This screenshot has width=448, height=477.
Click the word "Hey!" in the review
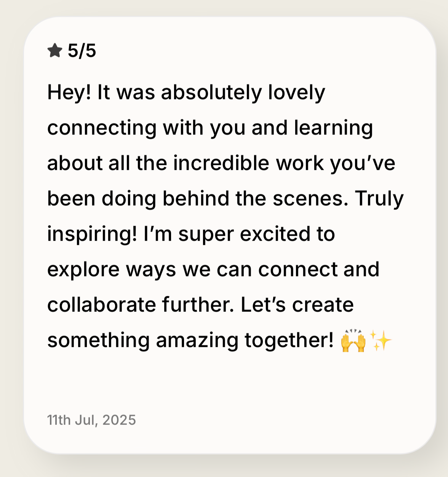click(x=69, y=93)
